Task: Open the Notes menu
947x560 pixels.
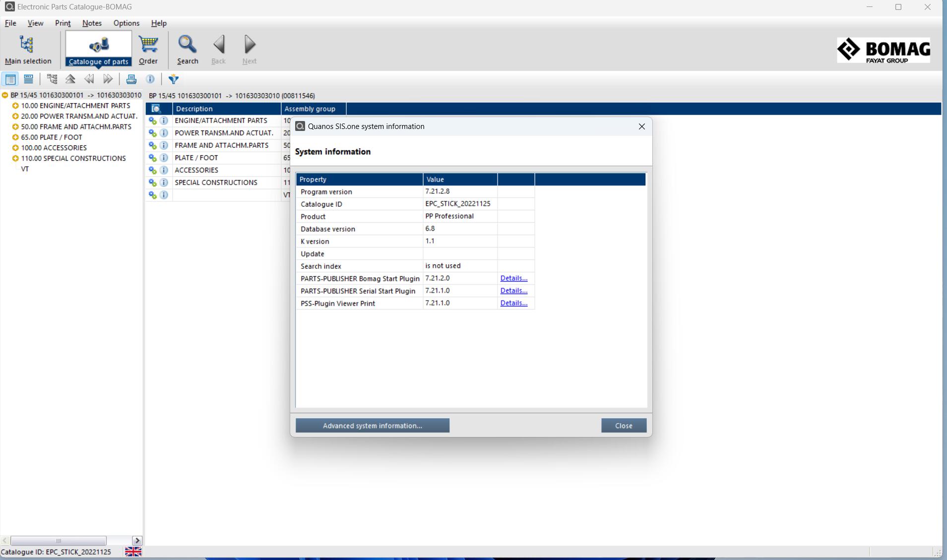Action: (92, 23)
